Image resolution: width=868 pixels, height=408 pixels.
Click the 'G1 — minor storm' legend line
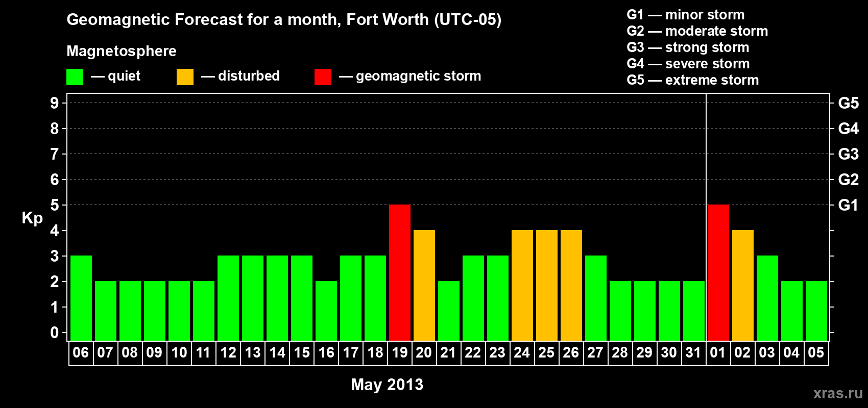tap(685, 15)
